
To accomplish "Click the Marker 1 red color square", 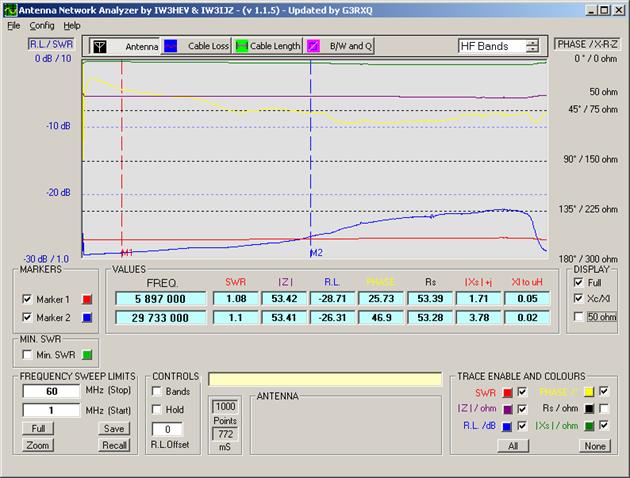I will click(87, 299).
